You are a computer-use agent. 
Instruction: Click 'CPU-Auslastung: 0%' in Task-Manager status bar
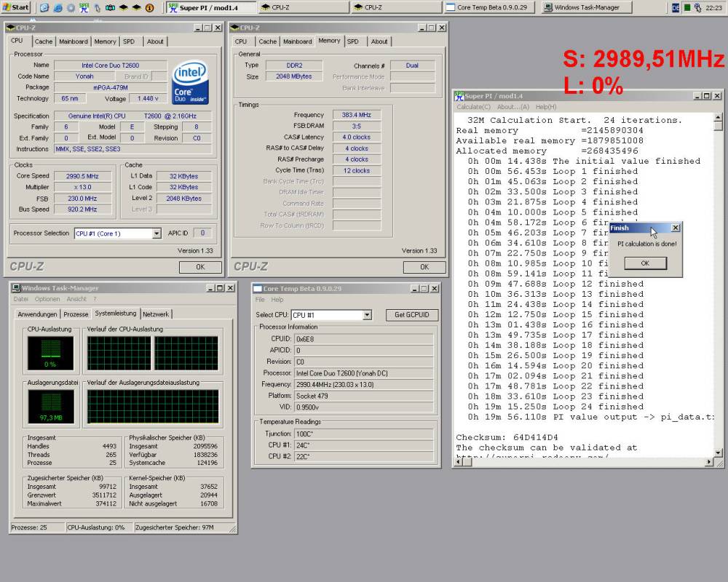pyautogui.click(x=95, y=527)
